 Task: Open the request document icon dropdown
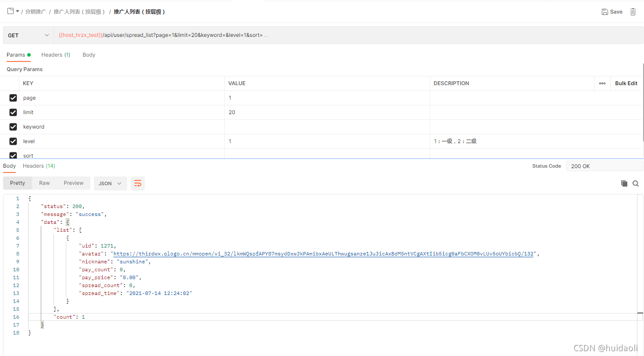tap(13, 11)
